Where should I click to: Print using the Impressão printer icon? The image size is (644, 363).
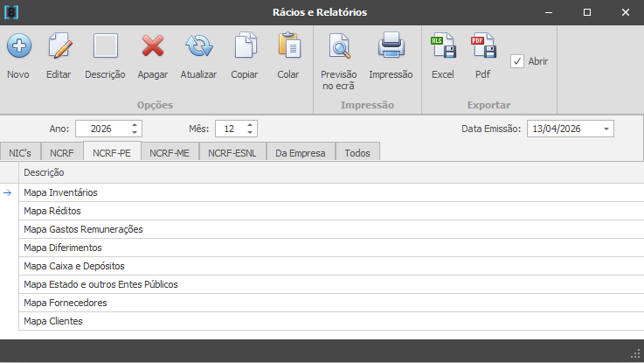pyautogui.click(x=391, y=46)
